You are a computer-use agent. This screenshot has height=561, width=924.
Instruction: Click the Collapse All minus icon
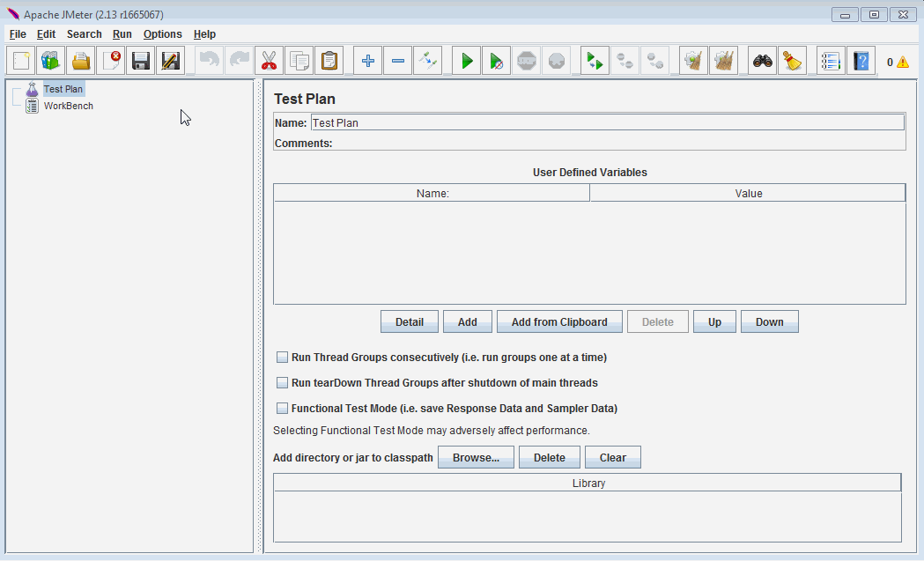click(x=398, y=61)
